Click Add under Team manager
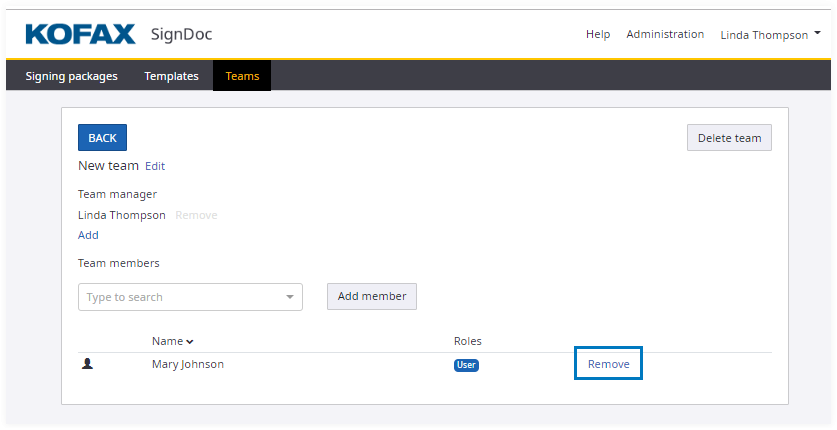 point(88,235)
